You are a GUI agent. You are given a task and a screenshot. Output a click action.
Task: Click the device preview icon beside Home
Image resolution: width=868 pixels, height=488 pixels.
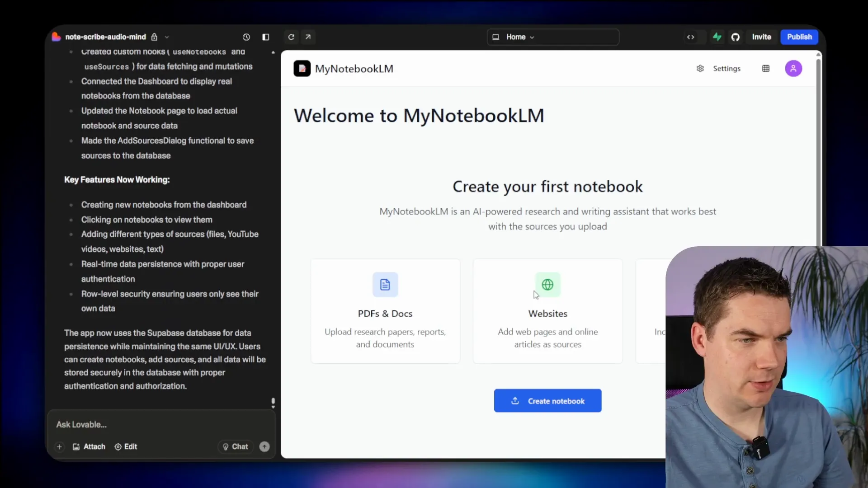coord(496,37)
